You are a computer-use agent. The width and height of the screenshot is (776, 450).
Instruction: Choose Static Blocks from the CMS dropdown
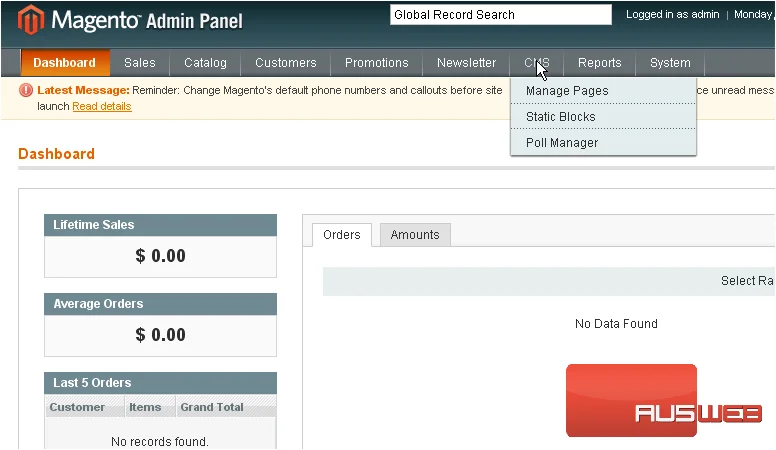coord(603,117)
